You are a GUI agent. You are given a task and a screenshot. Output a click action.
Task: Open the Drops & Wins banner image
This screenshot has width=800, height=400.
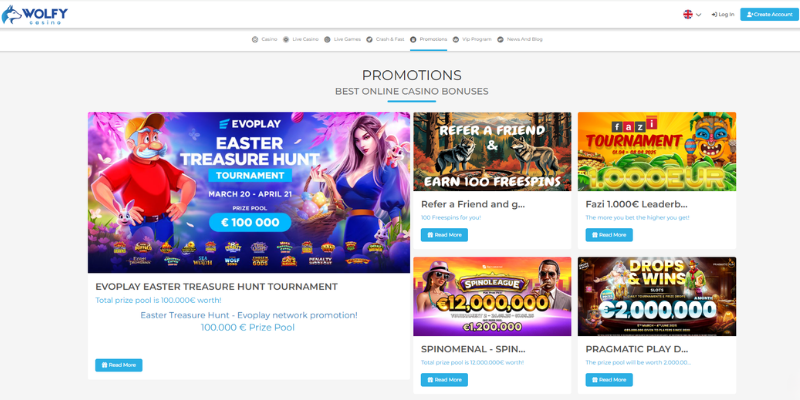pos(657,296)
